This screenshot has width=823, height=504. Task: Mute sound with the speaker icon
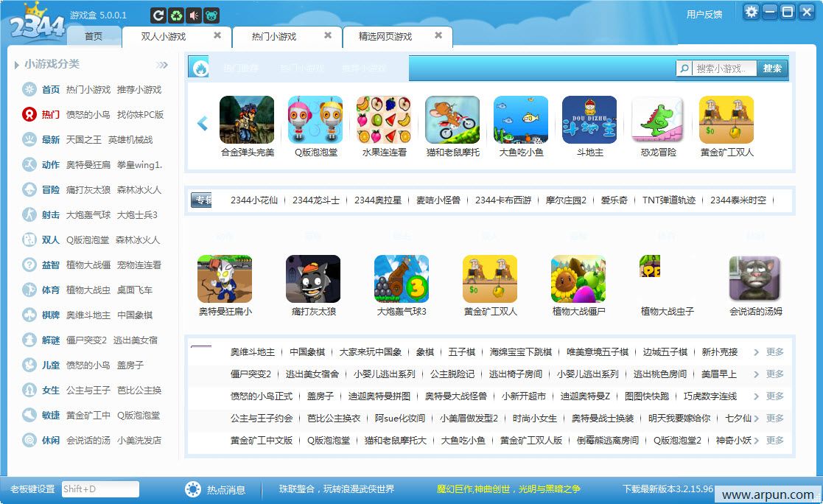(194, 15)
